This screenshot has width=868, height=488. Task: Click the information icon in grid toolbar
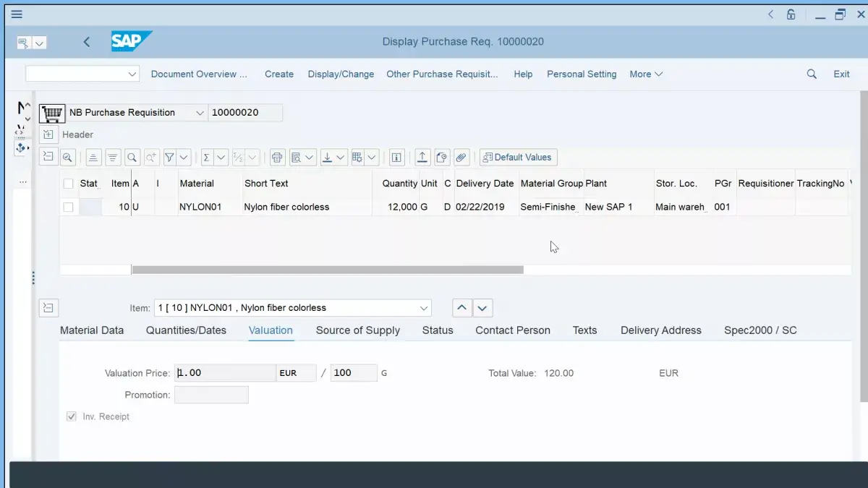tap(396, 157)
